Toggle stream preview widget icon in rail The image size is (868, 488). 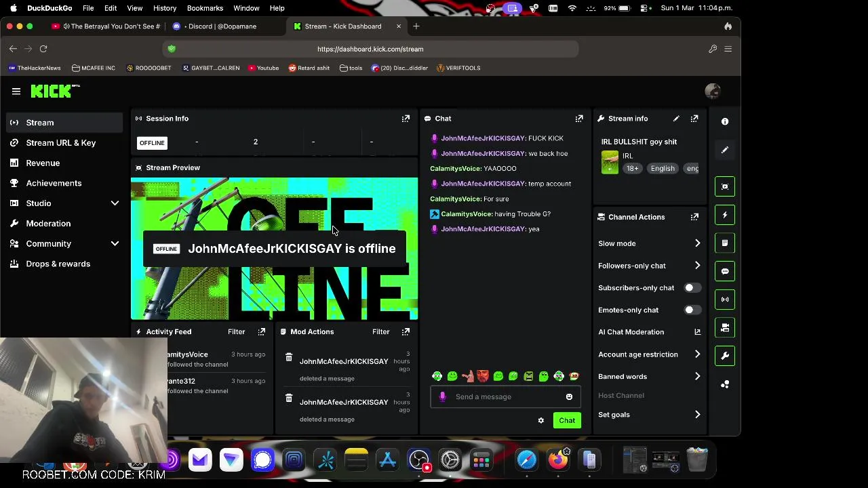pos(725,186)
